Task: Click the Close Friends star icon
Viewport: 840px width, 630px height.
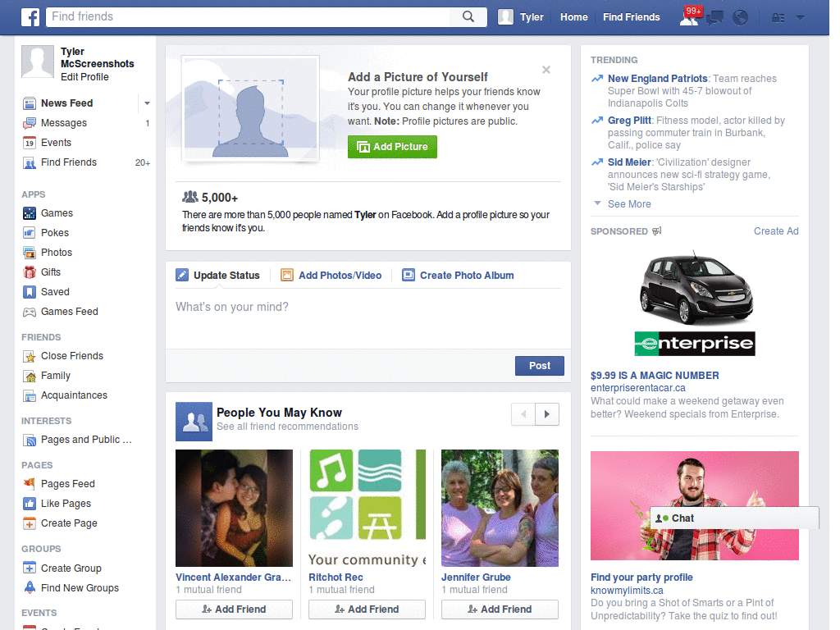Action: pyautogui.click(x=30, y=356)
